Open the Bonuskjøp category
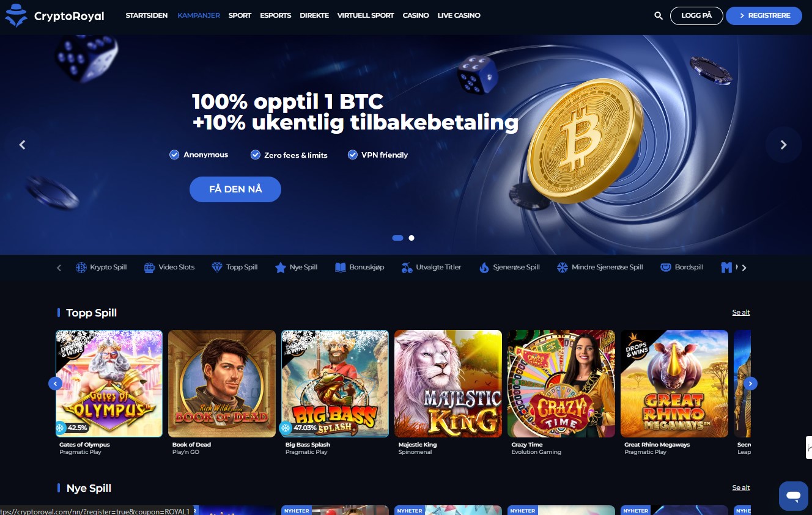The image size is (812, 515). [360, 268]
